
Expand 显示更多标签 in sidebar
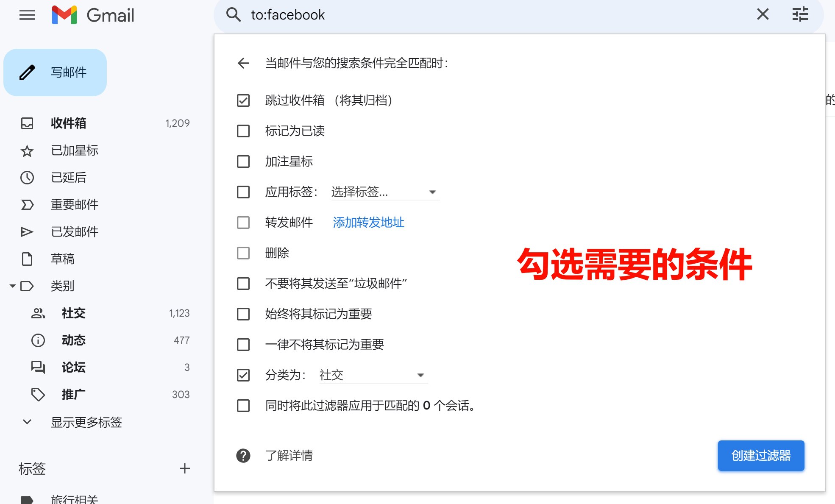(x=86, y=422)
